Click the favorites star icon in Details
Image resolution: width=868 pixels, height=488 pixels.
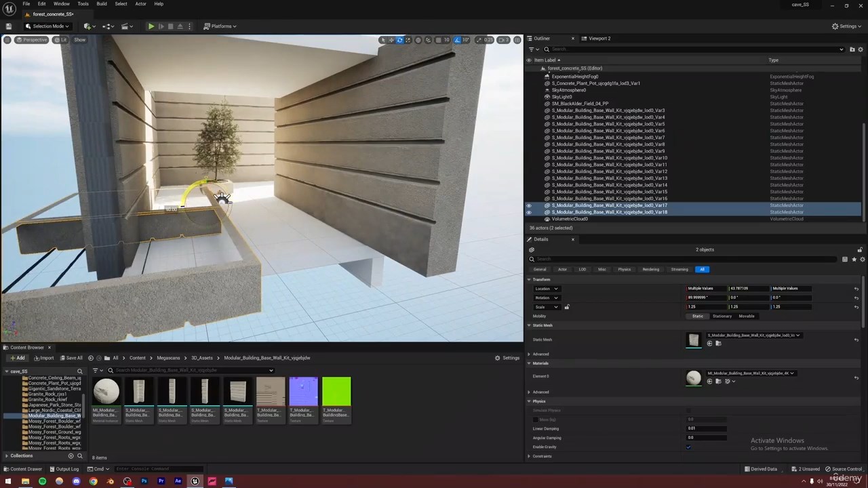pos(853,260)
